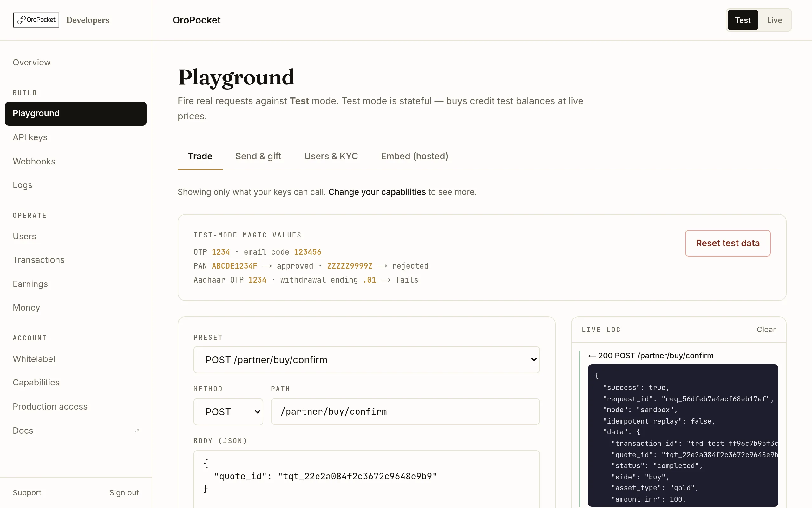This screenshot has width=812, height=508.
Task: Open Money page
Action: [75, 307]
